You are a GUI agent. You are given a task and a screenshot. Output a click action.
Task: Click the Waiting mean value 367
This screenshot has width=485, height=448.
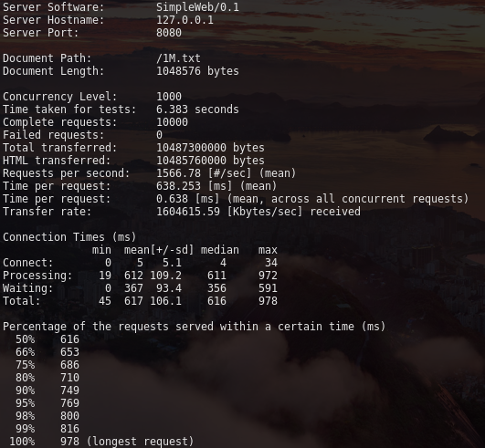pos(133,288)
